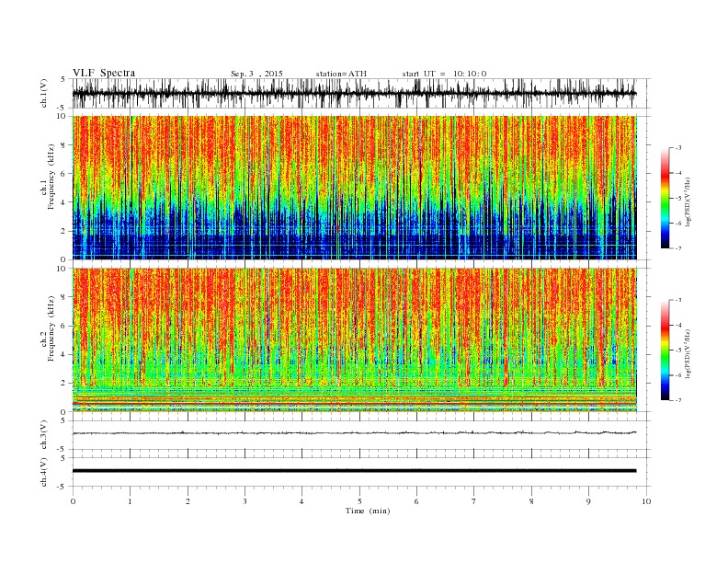Click the ch.2 colorbar "log(PSD)(V²/Hz)" label
Screen dimensions: 728x563
[688, 354]
